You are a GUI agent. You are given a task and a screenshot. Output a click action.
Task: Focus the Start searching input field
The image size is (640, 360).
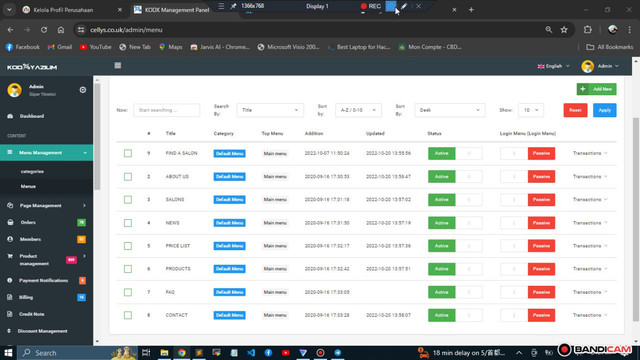[167, 110]
